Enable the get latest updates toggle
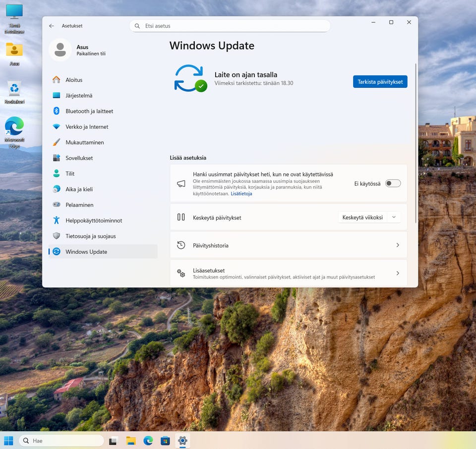The width and height of the screenshot is (476, 449). click(x=393, y=183)
